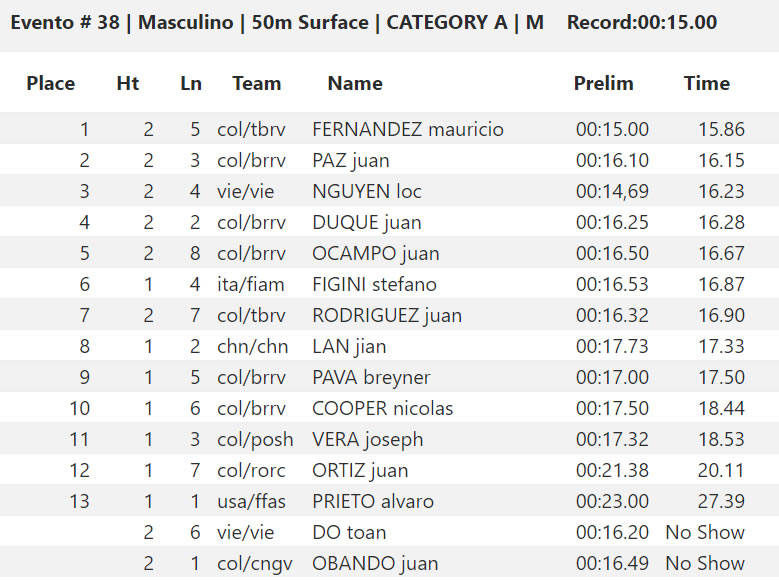Screen dimensions: 779x580
Task: Click the name PAZ juan
Action: 351,161
